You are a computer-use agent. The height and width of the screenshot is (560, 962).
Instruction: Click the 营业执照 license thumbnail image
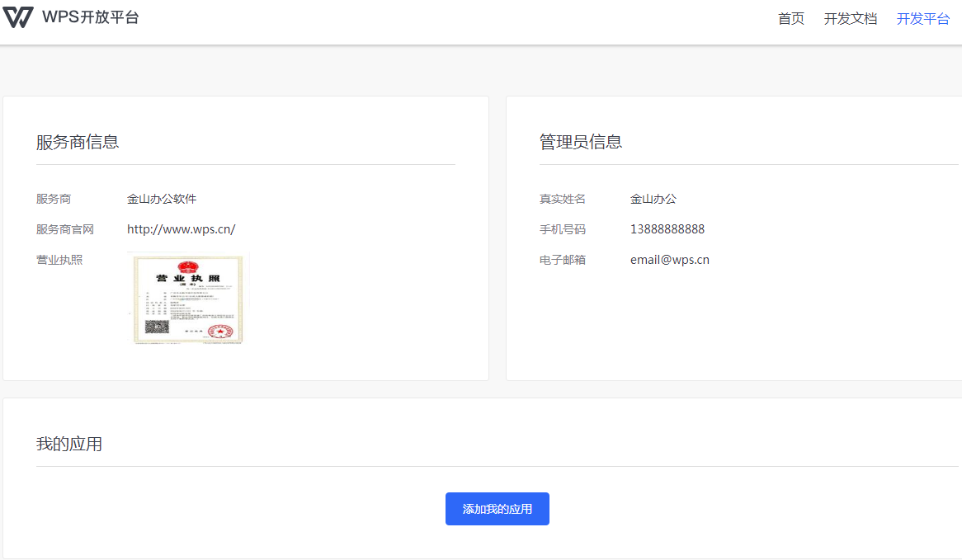[x=188, y=298]
